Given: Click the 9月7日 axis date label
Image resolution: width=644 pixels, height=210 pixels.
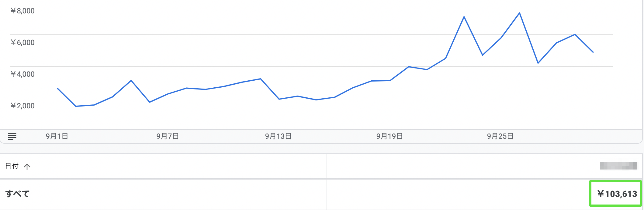Looking at the screenshot, I should (168, 136).
